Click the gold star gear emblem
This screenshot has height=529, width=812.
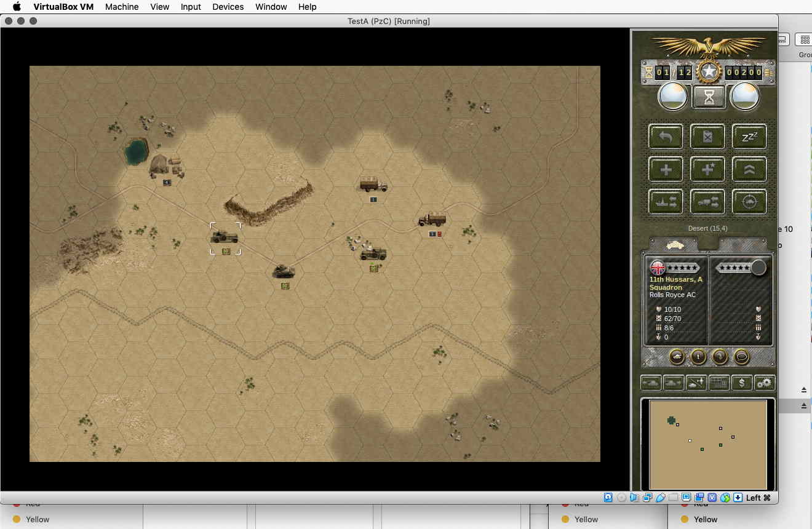click(x=709, y=72)
